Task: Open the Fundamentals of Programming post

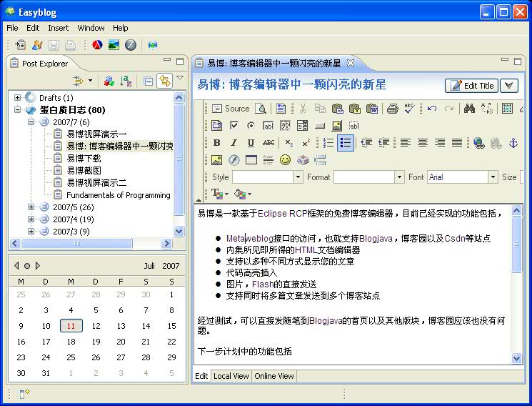Action: tap(119, 195)
